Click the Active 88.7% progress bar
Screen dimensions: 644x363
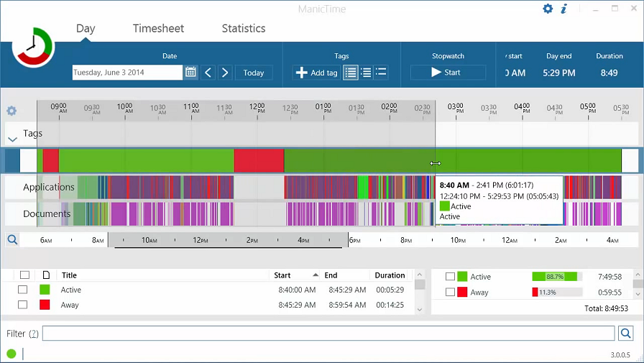point(557,276)
